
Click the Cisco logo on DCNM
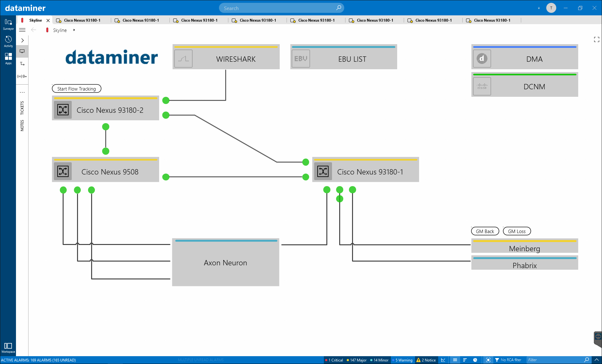coord(482,86)
